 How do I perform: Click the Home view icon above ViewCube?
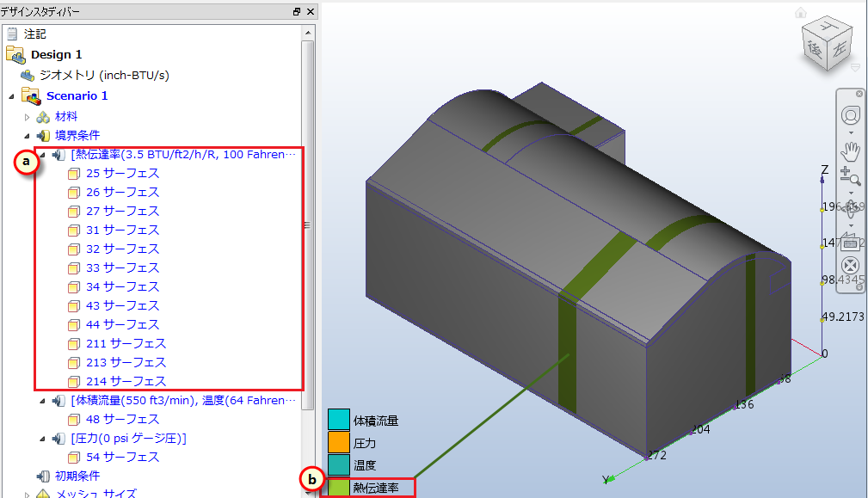click(800, 12)
